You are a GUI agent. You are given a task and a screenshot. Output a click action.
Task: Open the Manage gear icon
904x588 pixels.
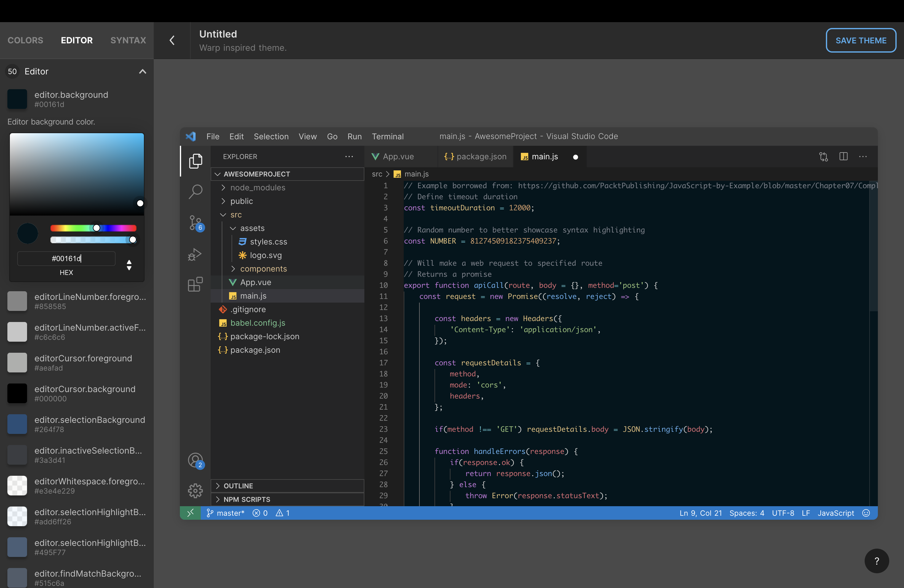point(195,491)
